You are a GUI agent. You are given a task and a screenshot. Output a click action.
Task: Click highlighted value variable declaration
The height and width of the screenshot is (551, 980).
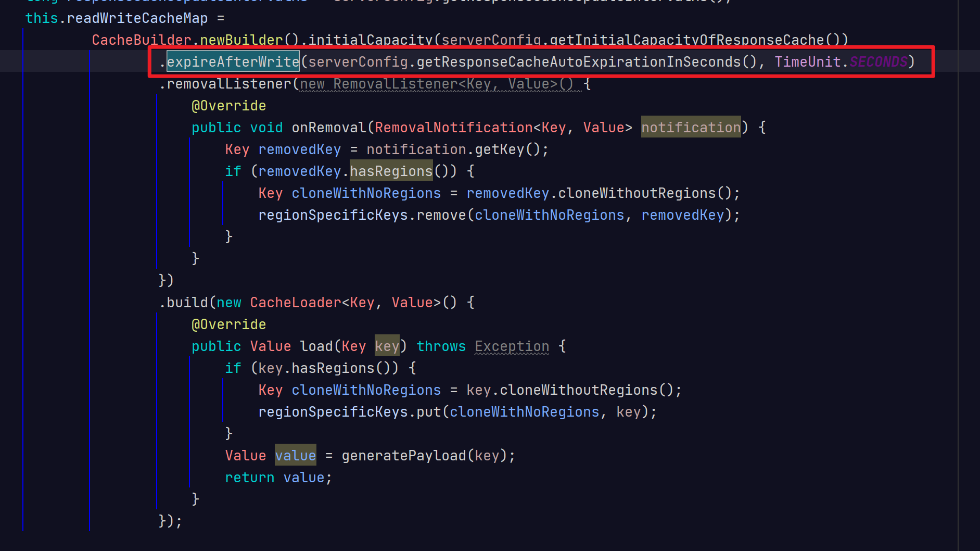(296, 455)
